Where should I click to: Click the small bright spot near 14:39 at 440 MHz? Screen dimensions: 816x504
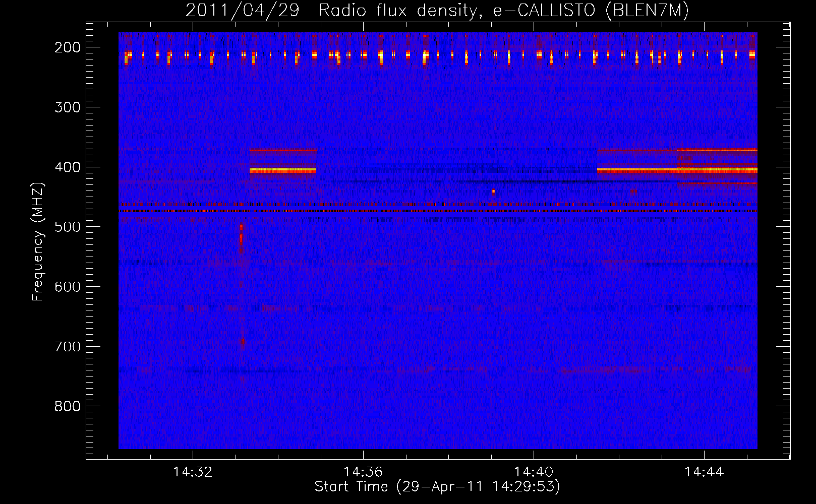pyautogui.click(x=493, y=192)
